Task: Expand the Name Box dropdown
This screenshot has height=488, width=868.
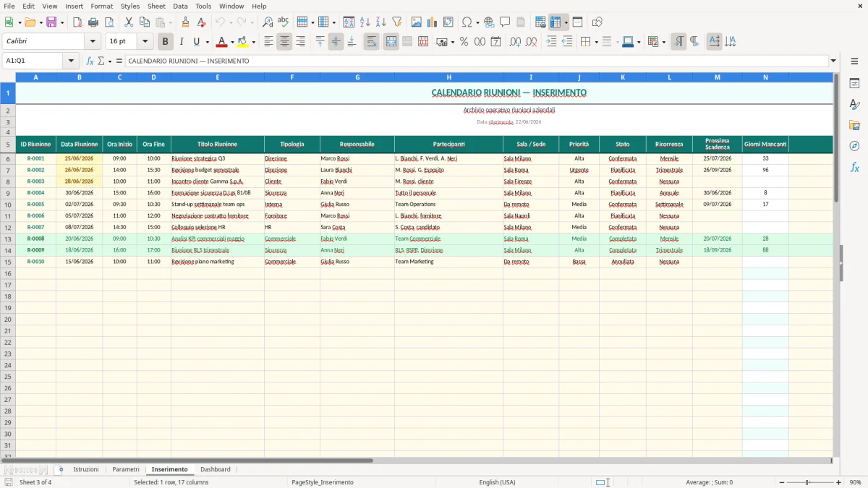Action: (71, 61)
